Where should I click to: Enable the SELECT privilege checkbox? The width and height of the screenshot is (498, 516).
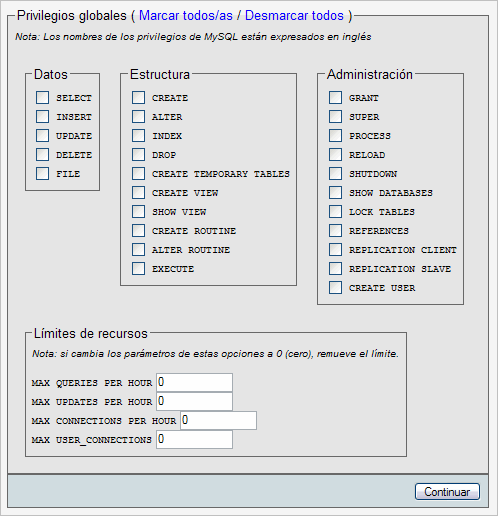(x=43, y=98)
